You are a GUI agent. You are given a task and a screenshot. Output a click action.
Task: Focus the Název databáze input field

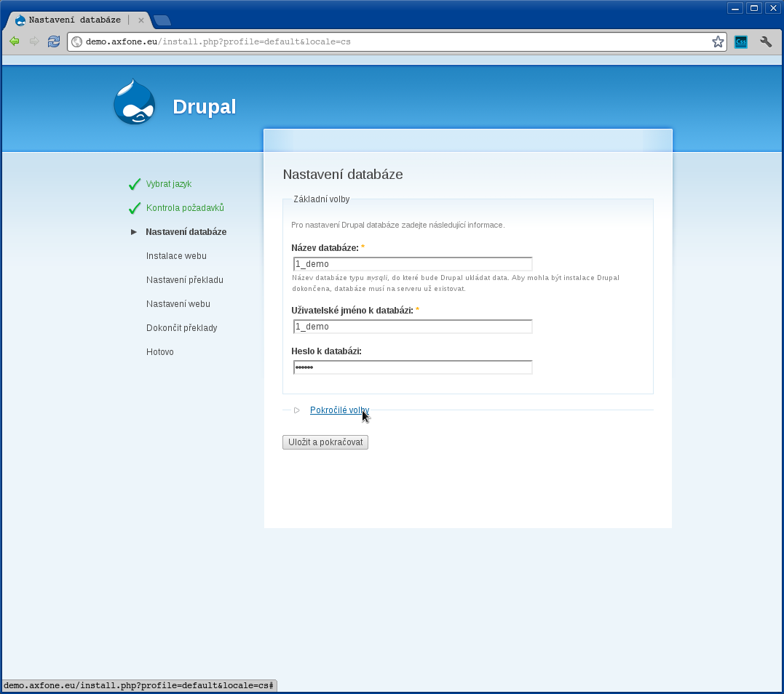coord(413,264)
